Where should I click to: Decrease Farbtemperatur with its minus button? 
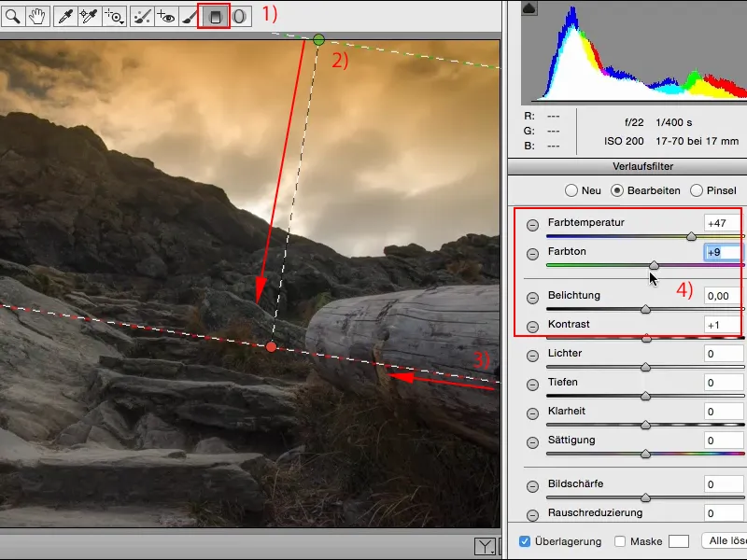(532, 225)
